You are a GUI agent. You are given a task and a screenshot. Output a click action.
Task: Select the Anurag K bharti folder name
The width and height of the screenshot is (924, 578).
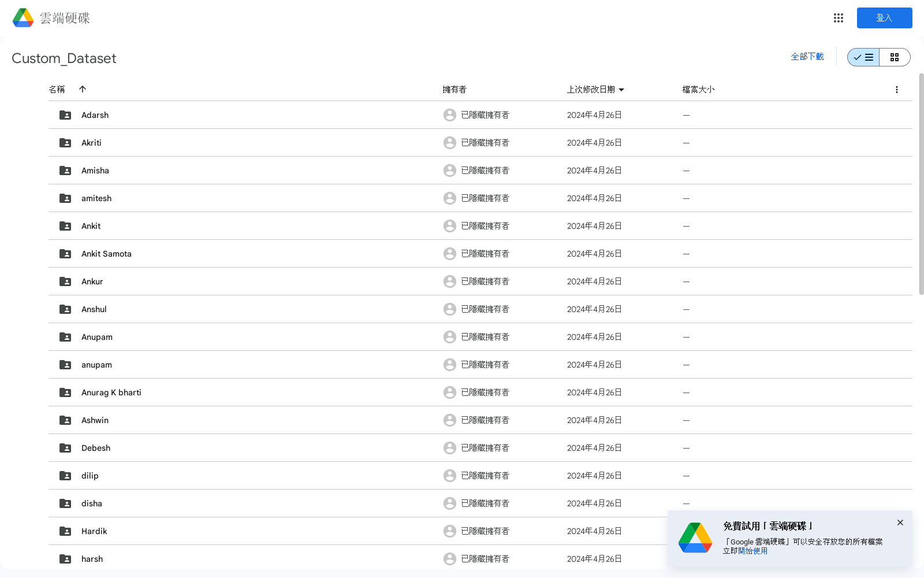[x=111, y=392]
